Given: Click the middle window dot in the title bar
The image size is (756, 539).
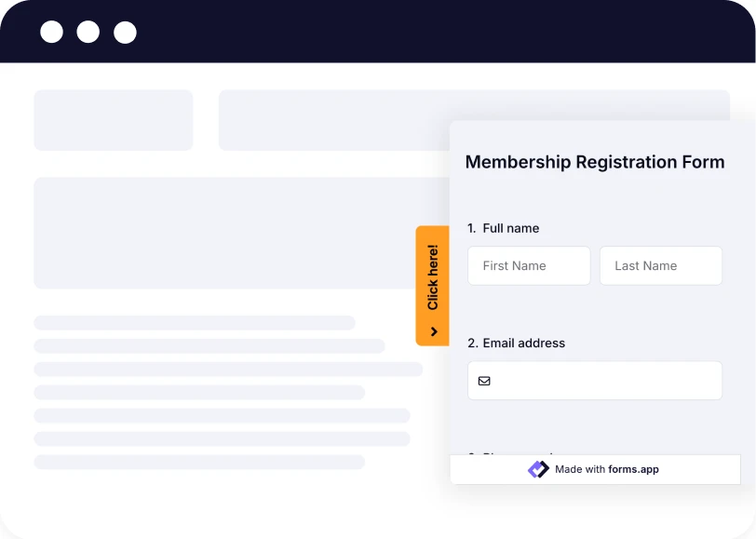Looking at the screenshot, I should coord(88,31).
